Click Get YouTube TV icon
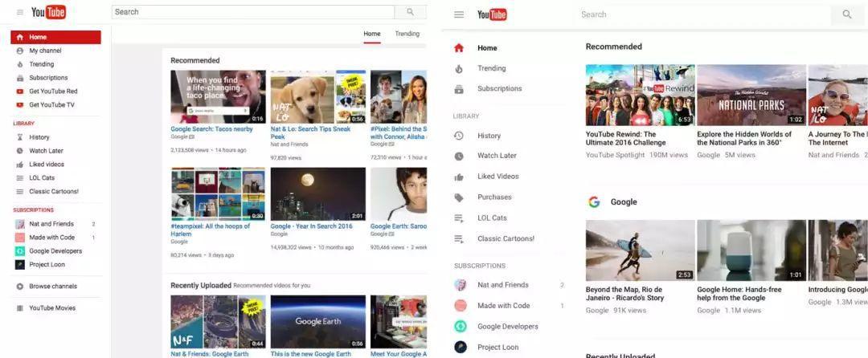Viewport: 868px width, 358px height. click(x=20, y=105)
